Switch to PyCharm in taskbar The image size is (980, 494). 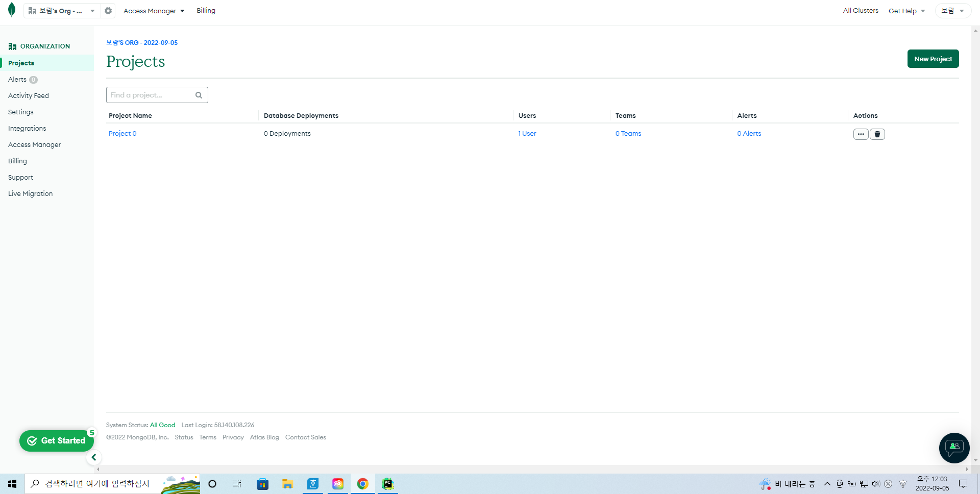(x=387, y=484)
